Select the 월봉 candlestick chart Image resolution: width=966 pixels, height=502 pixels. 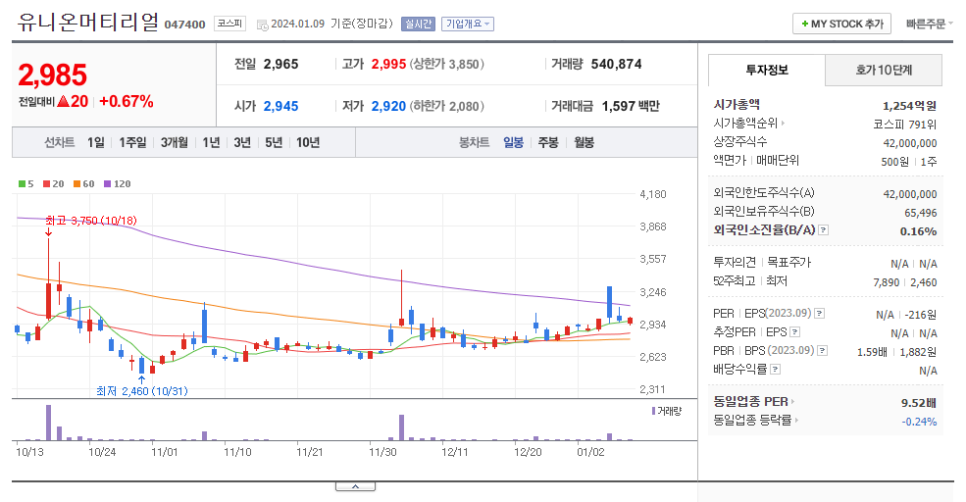pos(584,143)
